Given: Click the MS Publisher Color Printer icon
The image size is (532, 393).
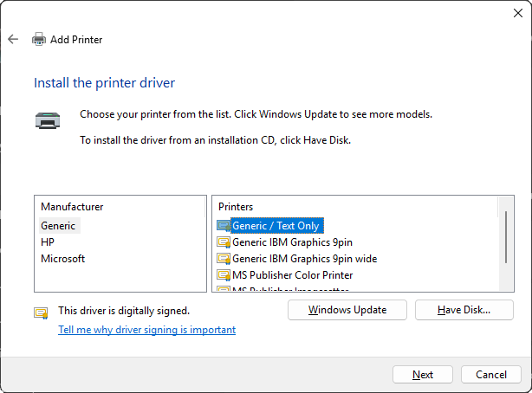Looking at the screenshot, I should click(224, 275).
